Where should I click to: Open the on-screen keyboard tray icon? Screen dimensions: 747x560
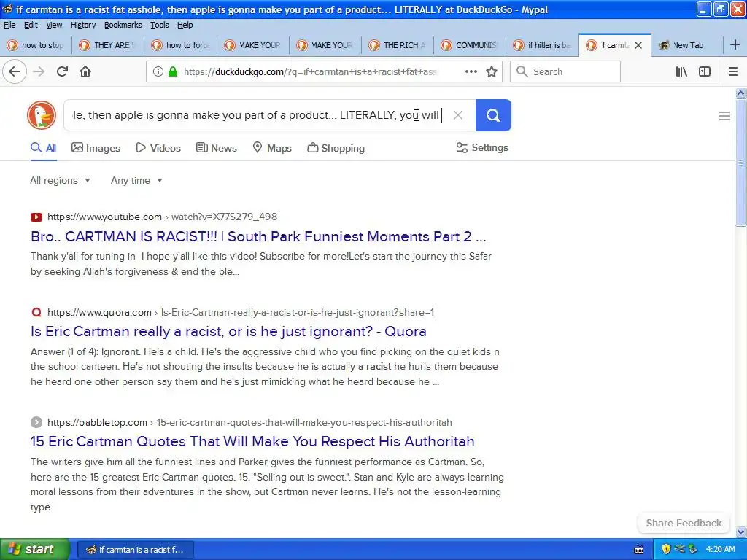point(639,550)
